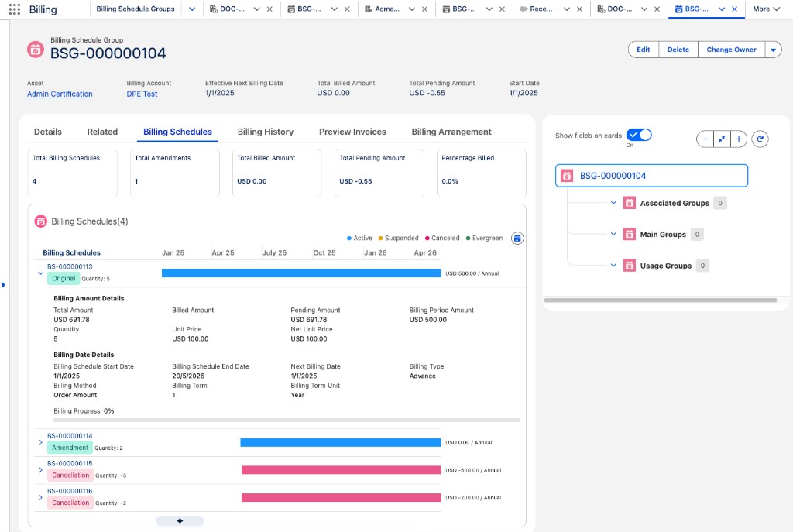The height and width of the screenshot is (532, 793).
Task: Close the active BSG tab
Action: click(734, 9)
